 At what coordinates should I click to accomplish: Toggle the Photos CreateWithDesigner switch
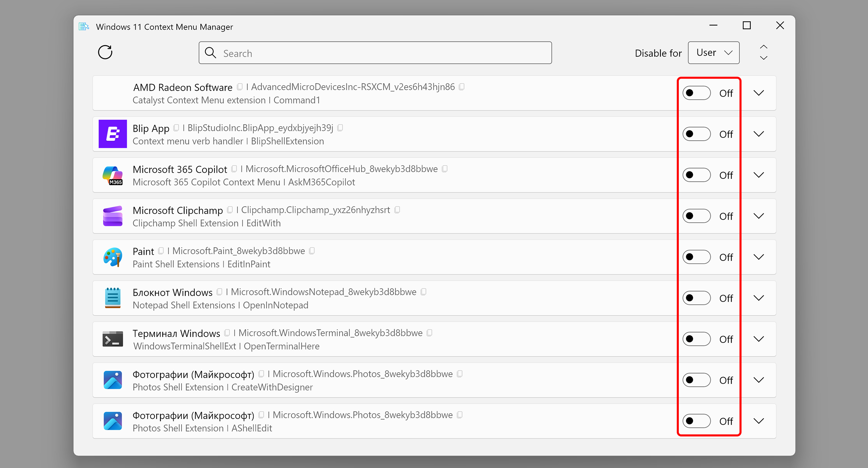pyautogui.click(x=696, y=380)
